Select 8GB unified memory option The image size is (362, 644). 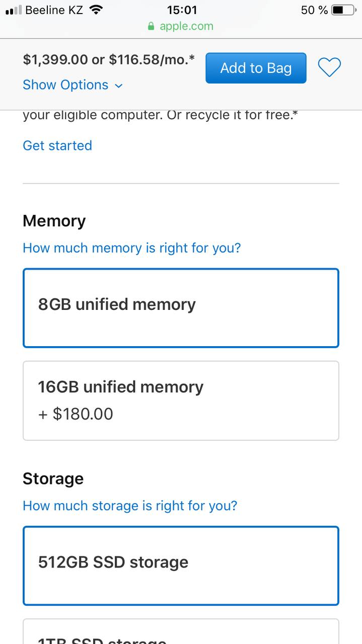[x=181, y=308]
